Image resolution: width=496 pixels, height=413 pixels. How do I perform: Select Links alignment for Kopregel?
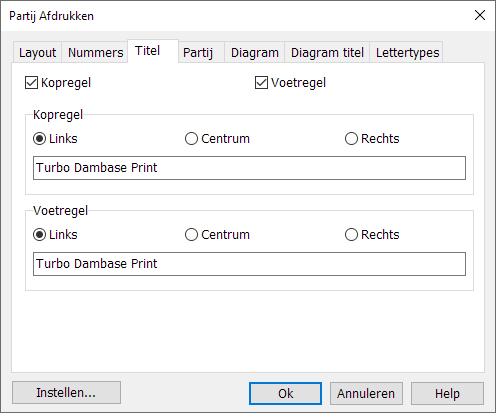pyautogui.click(x=39, y=139)
